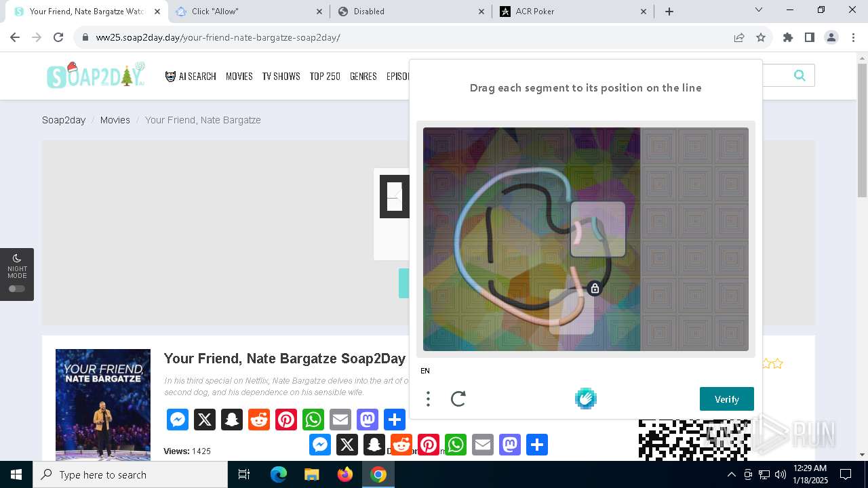This screenshot has height=488, width=868.
Task: Click the EN language label on captcha
Action: pyautogui.click(x=425, y=371)
